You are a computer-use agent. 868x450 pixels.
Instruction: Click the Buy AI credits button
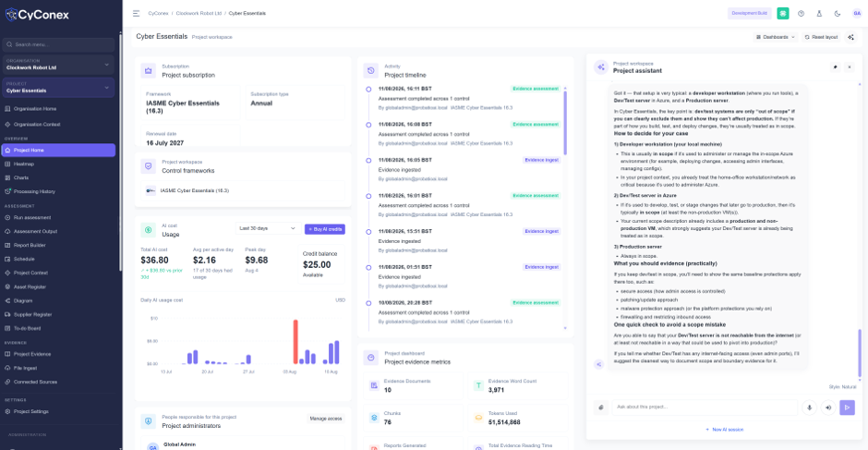(325, 229)
